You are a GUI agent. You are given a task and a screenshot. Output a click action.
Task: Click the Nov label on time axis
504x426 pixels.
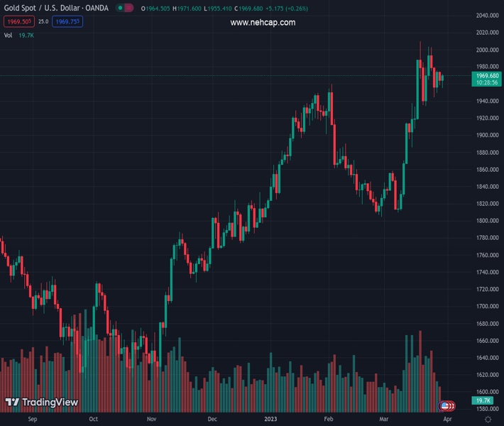(x=151, y=420)
